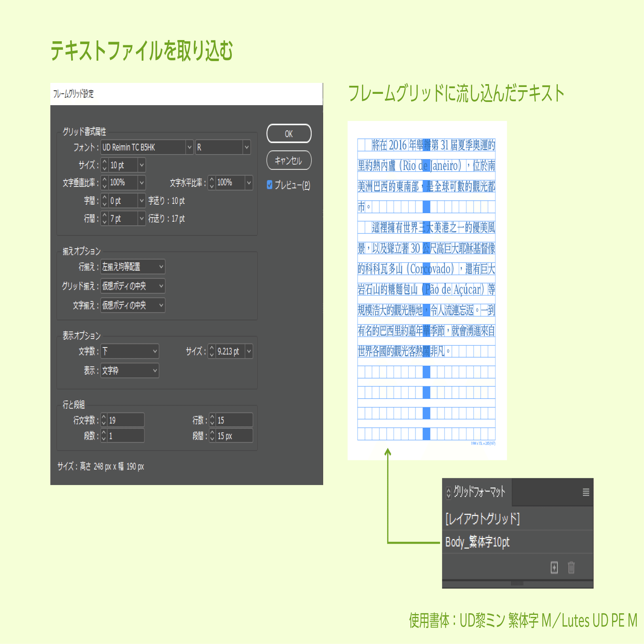This screenshot has height=644, width=644.
Task: Click the 字間 stepper arrows
Action: (x=104, y=200)
